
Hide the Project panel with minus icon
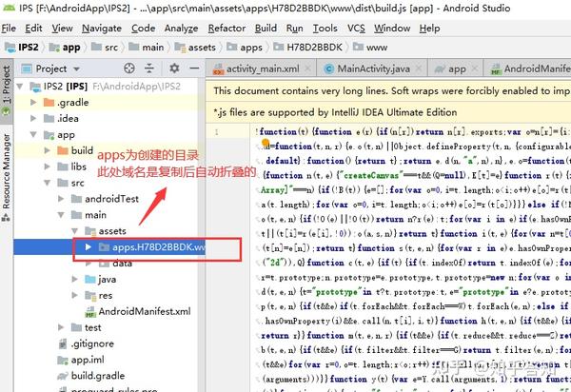click(194, 69)
